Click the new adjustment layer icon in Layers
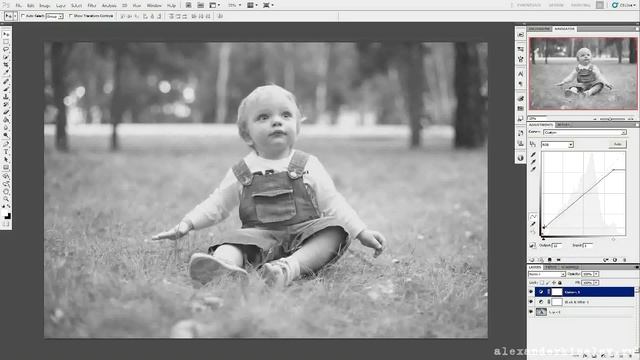640x360 pixels. pyautogui.click(x=603, y=356)
